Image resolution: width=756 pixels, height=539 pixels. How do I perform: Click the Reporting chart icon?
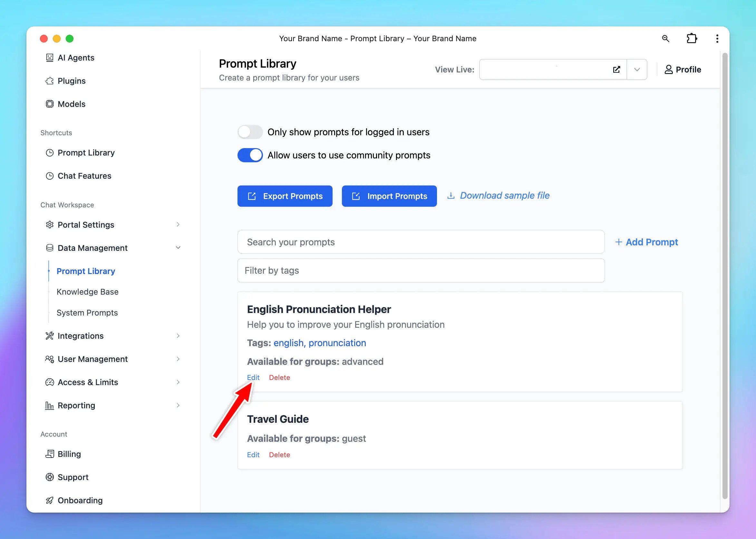click(x=50, y=406)
